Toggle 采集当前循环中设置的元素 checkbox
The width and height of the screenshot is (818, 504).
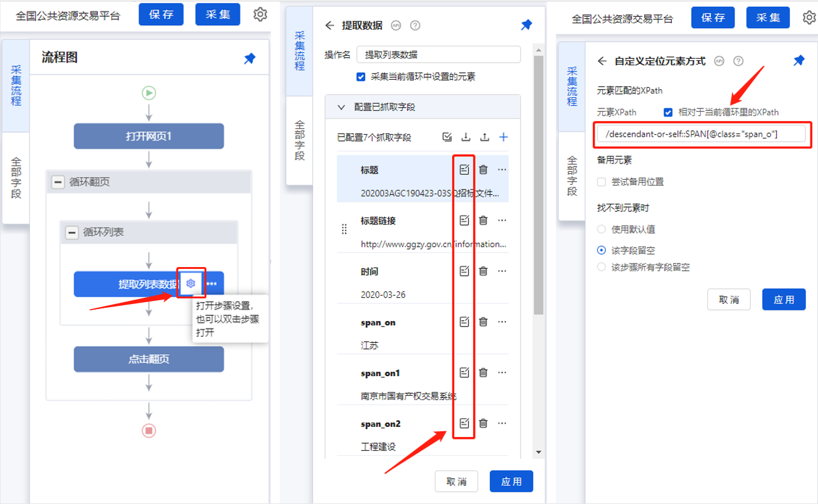coord(361,77)
